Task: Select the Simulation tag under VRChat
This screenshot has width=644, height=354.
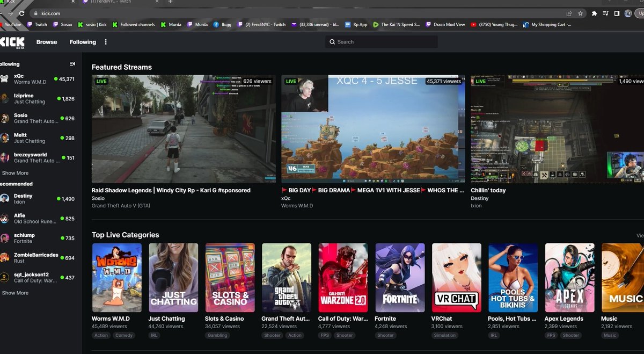Action: click(445, 335)
